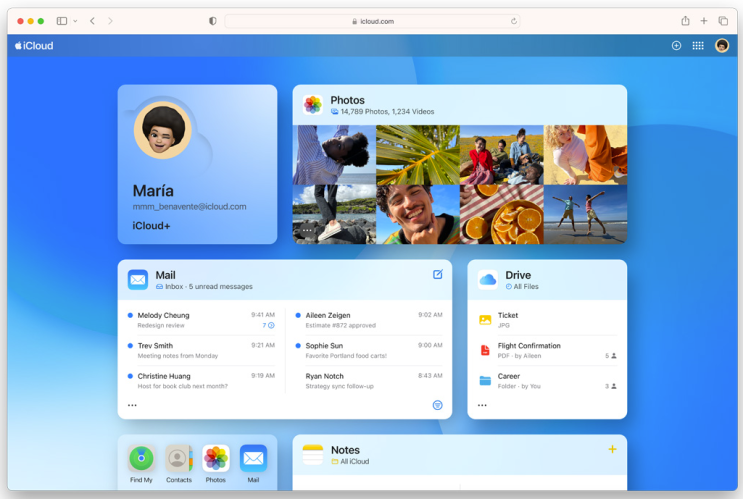Launch the Contacts app
743x499 pixels.
tap(179, 458)
